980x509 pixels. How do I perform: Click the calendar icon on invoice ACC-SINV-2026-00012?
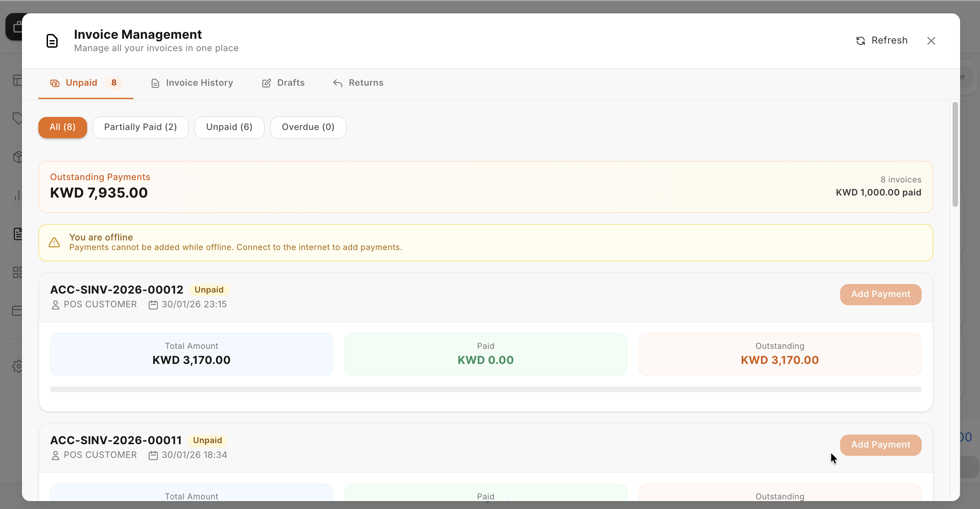pyautogui.click(x=153, y=305)
